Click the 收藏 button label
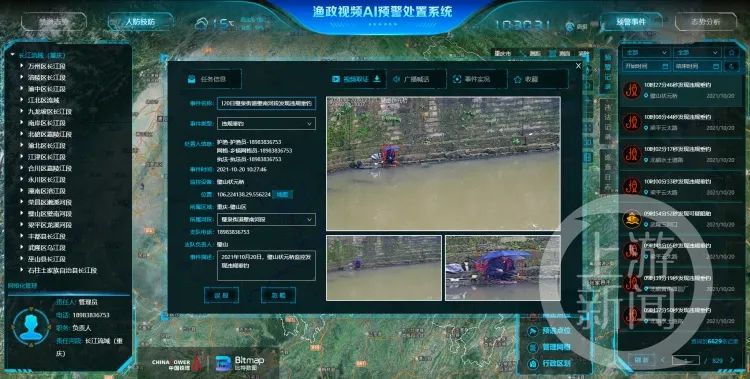The width and height of the screenshot is (750, 379). pyautogui.click(x=531, y=79)
